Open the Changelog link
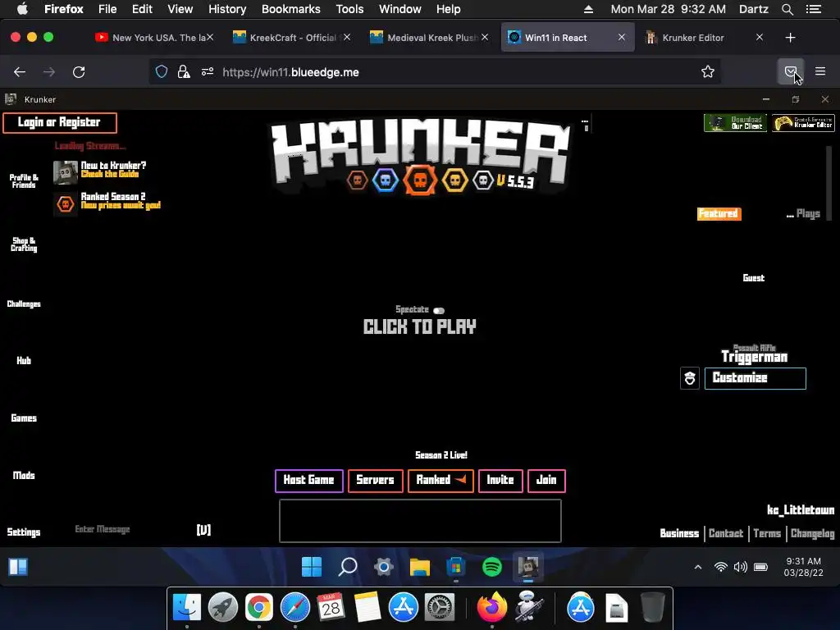Viewport: 840px width, 630px height. point(813,533)
